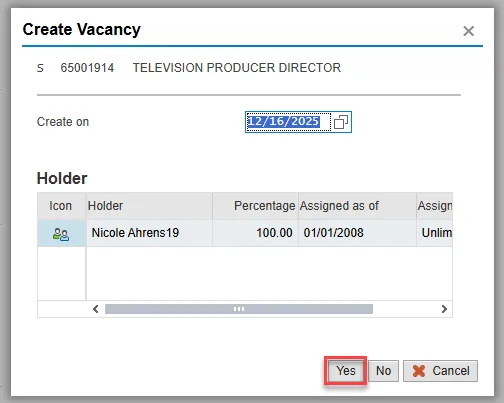
Task: Select the Nicole Ahrens19 holder cell
Action: pyautogui.click(x=149, y=233)
